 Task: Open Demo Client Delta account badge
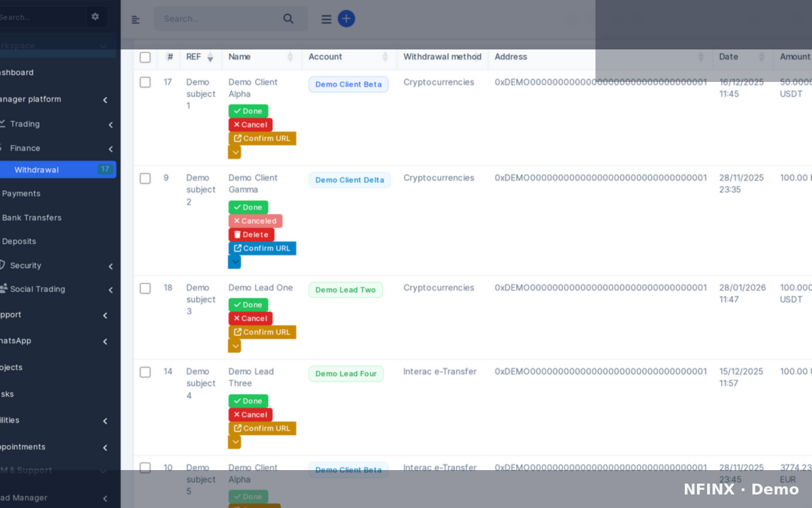coord(350,180)
